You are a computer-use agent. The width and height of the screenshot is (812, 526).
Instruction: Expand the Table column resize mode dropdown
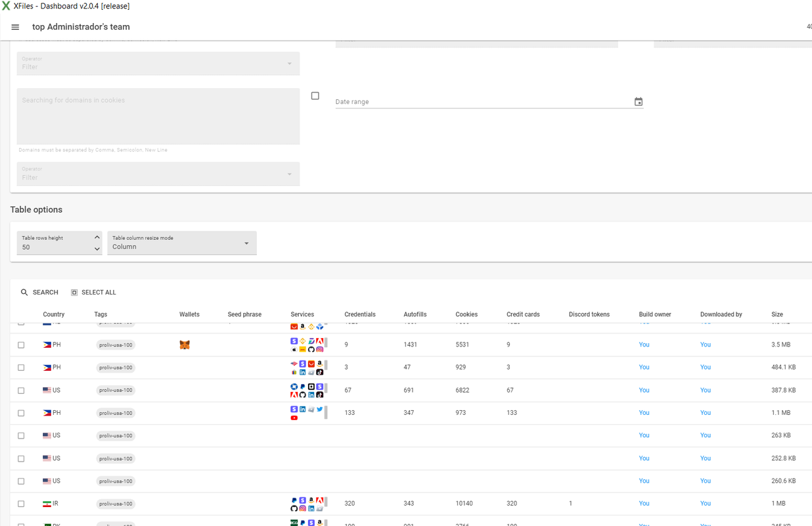[181, 243]
